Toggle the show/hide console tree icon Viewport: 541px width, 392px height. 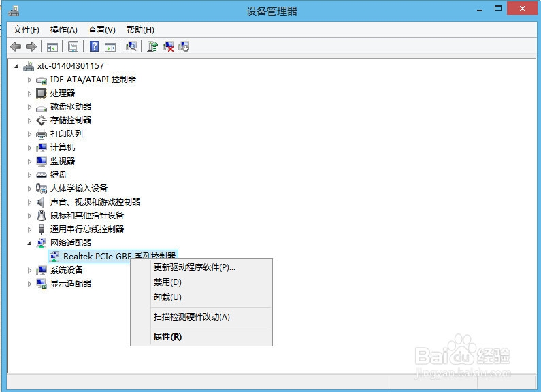[x=52, y=46]
